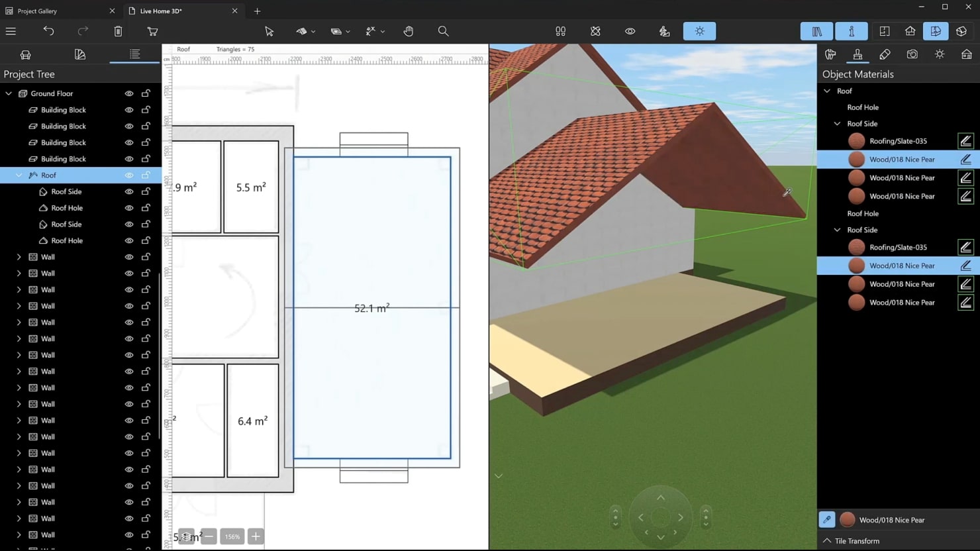The width and height of the screenshot is (980, 551).
Task: Open the shopping cart store
Action: [x=152, y=31]
